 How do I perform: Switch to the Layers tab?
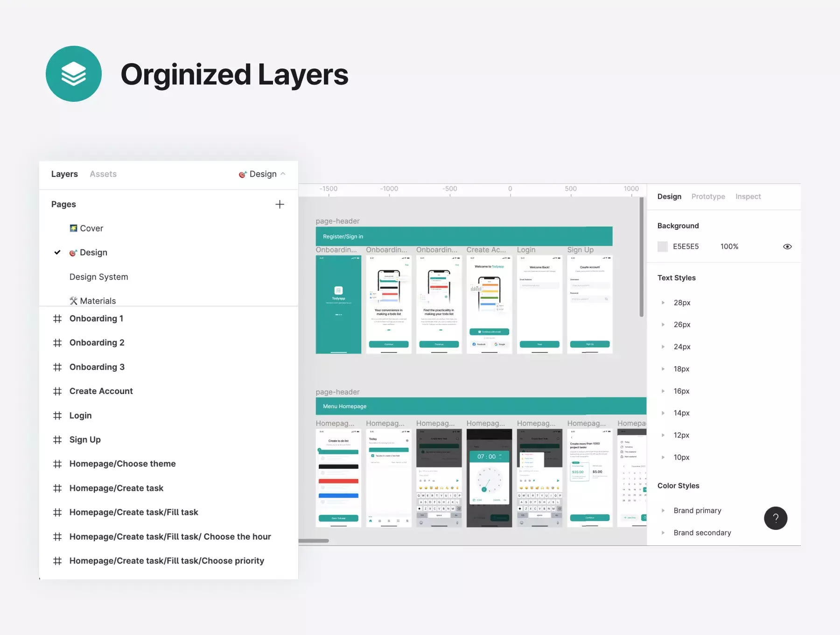click(64, 174)
